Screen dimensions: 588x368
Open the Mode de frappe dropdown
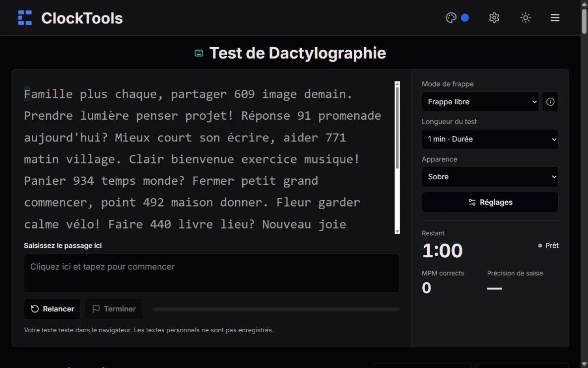pyautogui.click(x=480, y=102)
